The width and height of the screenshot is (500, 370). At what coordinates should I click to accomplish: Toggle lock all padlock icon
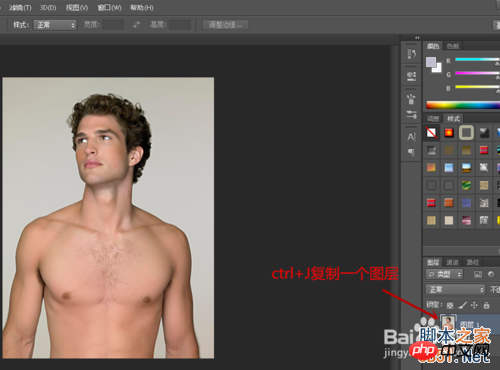coord(486,305)
